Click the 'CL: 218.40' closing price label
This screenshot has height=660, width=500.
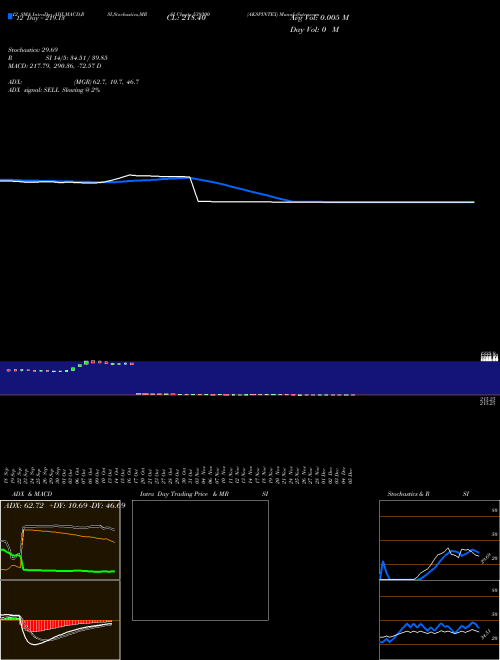click(186, 18)
